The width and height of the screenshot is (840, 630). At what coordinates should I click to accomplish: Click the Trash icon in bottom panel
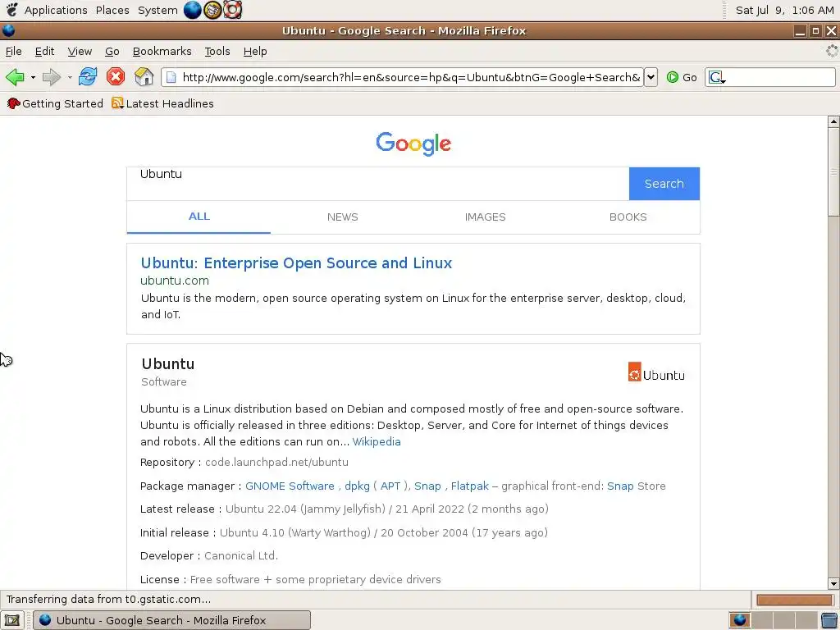point(830,620)
